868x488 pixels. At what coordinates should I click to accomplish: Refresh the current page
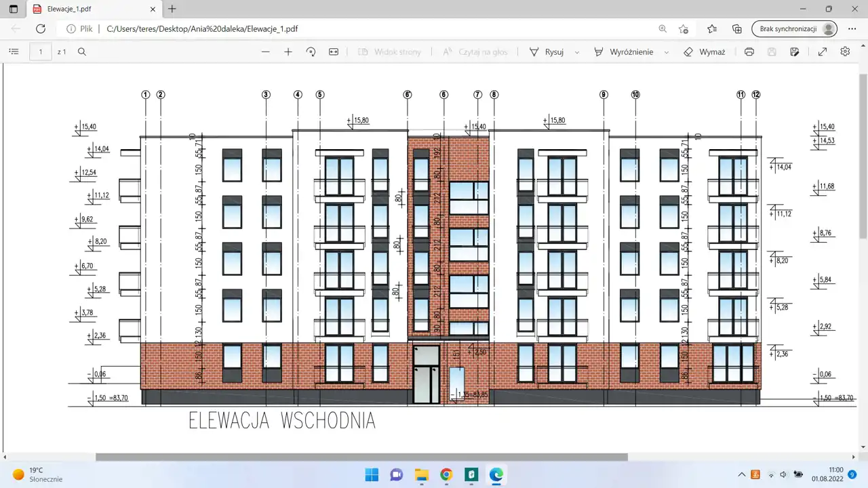[x=41, y=28]
